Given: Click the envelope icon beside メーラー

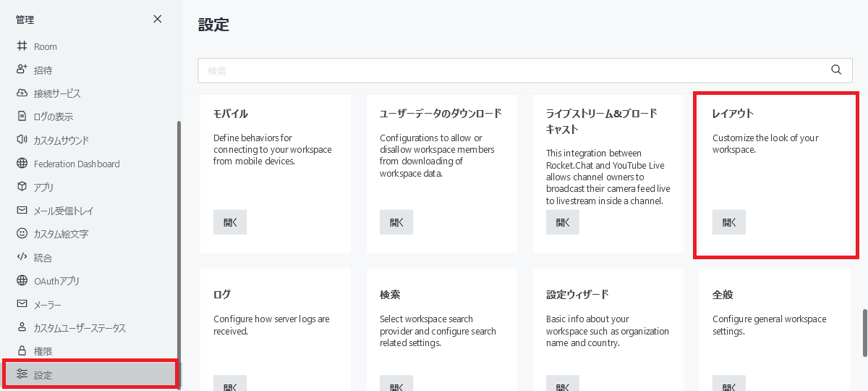Looking at the screenshot, I should [x=22, y=304].
